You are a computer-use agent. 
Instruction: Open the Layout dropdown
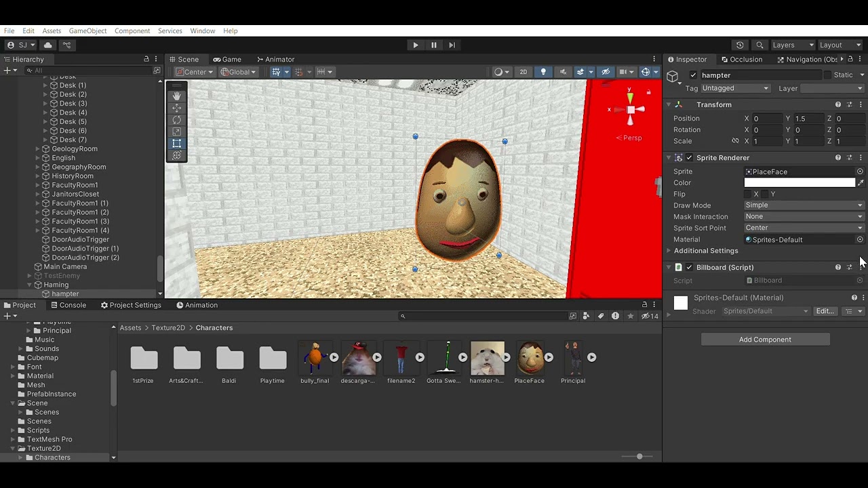[x=840, y=45]
